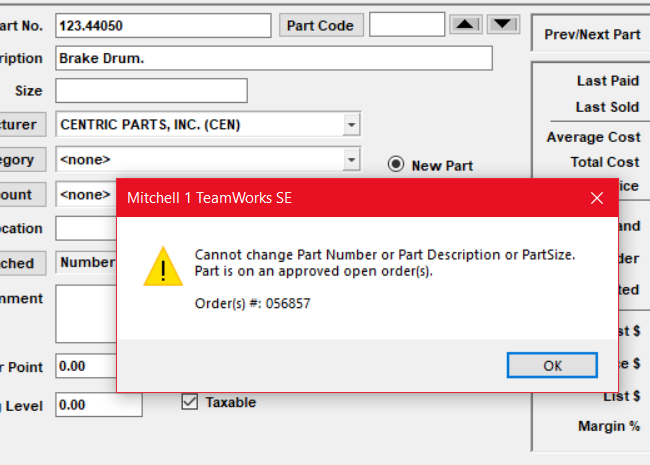Open the discount dropdown set to <none>

click(x=86, y=194)
